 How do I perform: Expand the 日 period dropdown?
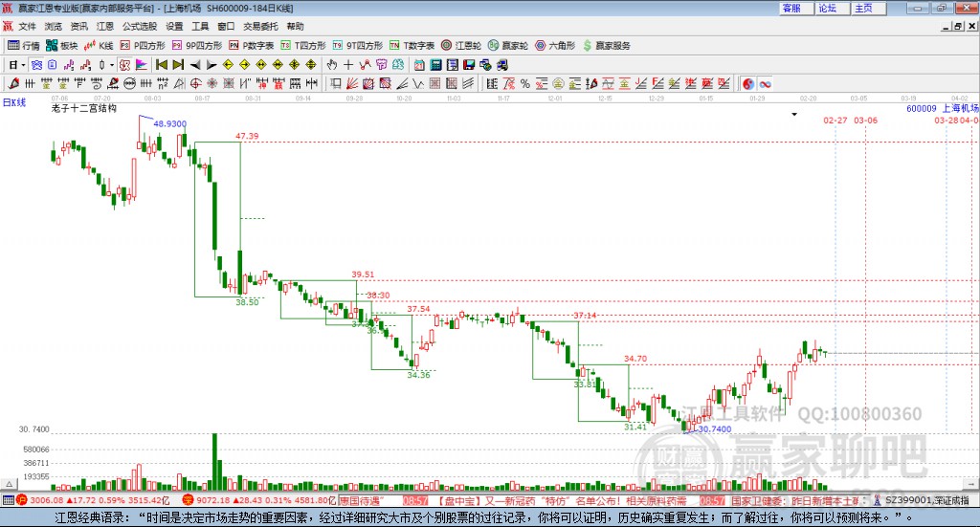click(x=23, y=65)
